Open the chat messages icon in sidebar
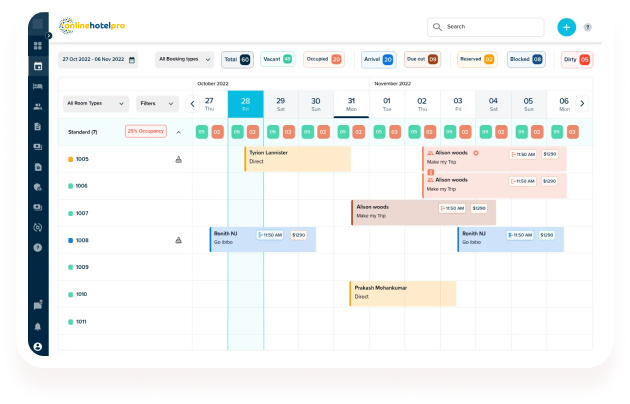630x404 pixels. [38, 305]
